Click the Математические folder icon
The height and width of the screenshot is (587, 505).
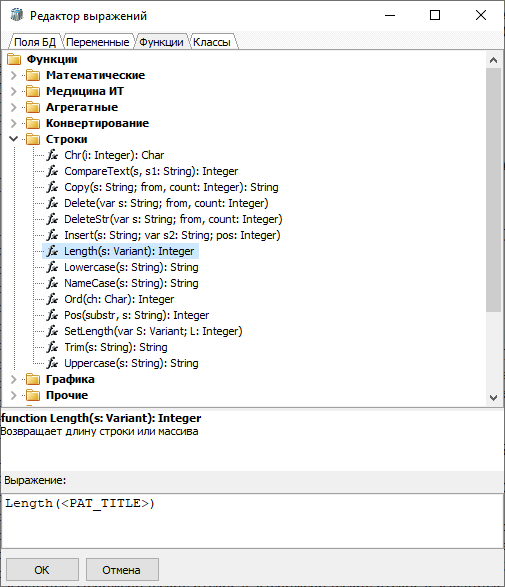33,75
